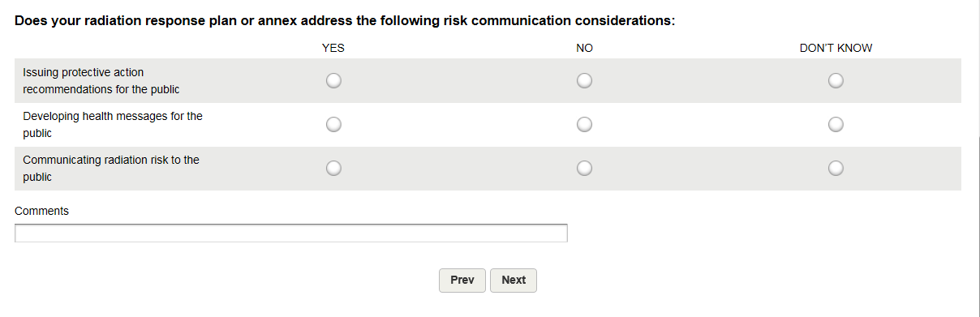Click the 'Issuing protective action recommendations' row label

click(x=101, y=81)
